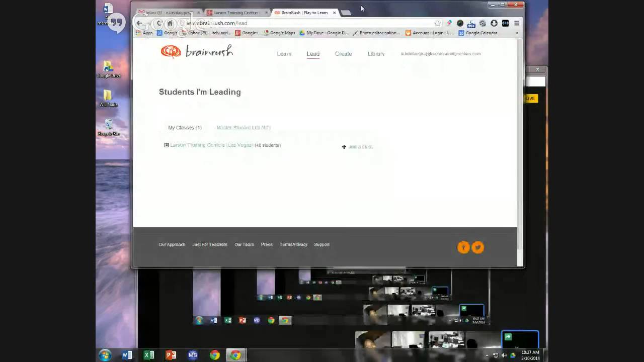Open the Google Drive desktop shortcut
Viewport: 644px width, 362px height.
coord(108,69)
